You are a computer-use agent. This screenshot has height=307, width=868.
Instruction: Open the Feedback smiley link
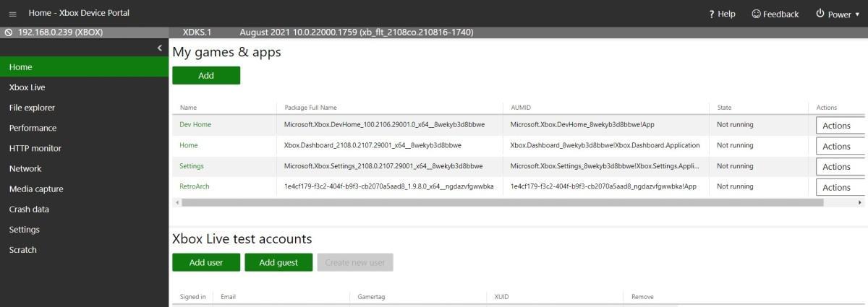775,14
